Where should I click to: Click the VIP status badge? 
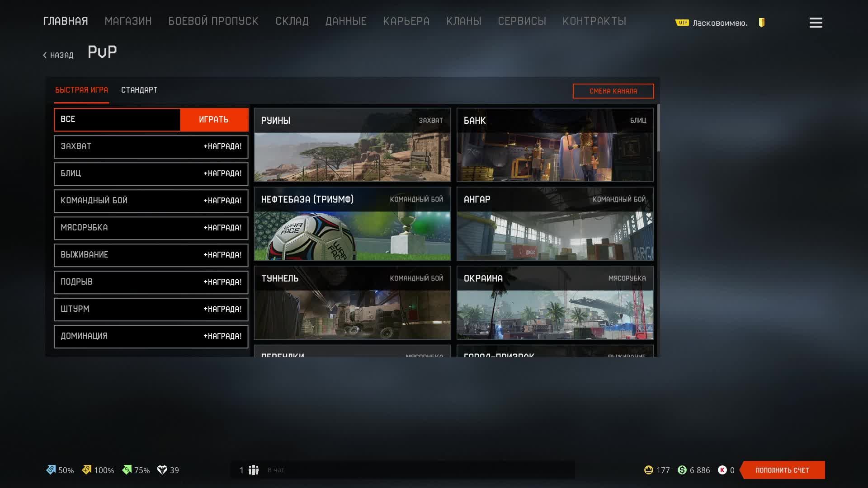click(x=682, y=23)
